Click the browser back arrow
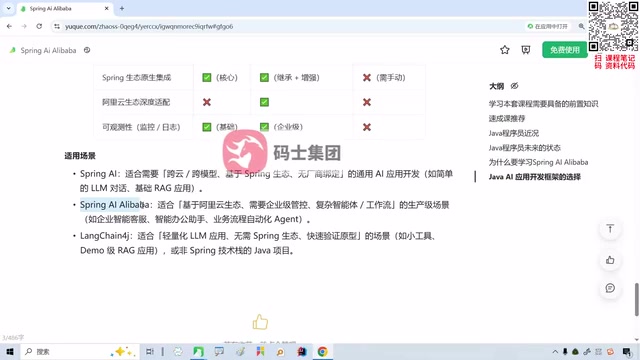Screen dimensions: 640x360 click(x=9, y=26)
